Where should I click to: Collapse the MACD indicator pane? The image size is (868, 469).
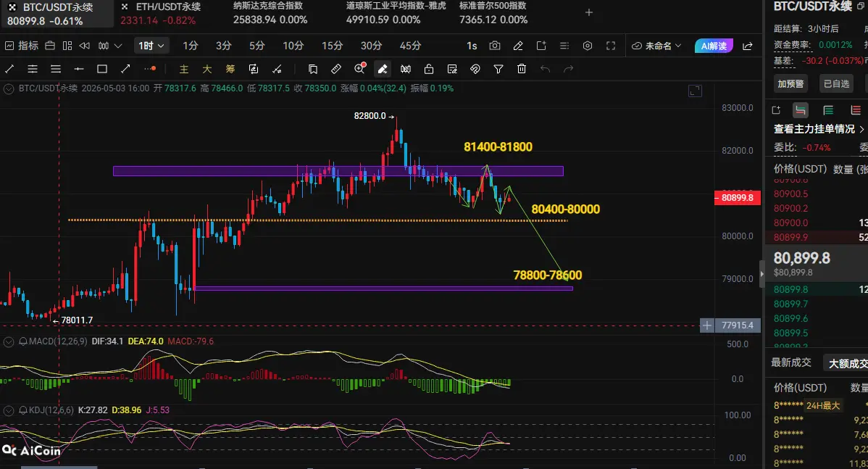[x=9, y=341]
